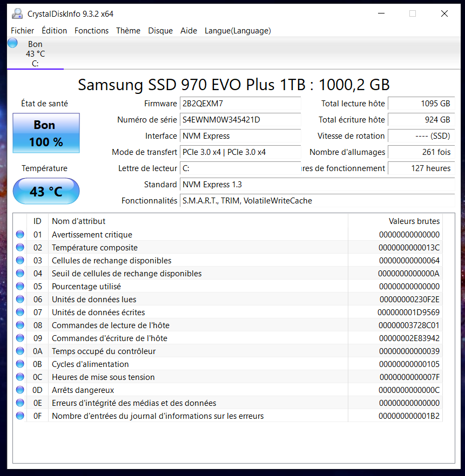Viewport: 465px width, 476px height.
Task: Click raw value 000000000001B2
Action: coord(409,416)
